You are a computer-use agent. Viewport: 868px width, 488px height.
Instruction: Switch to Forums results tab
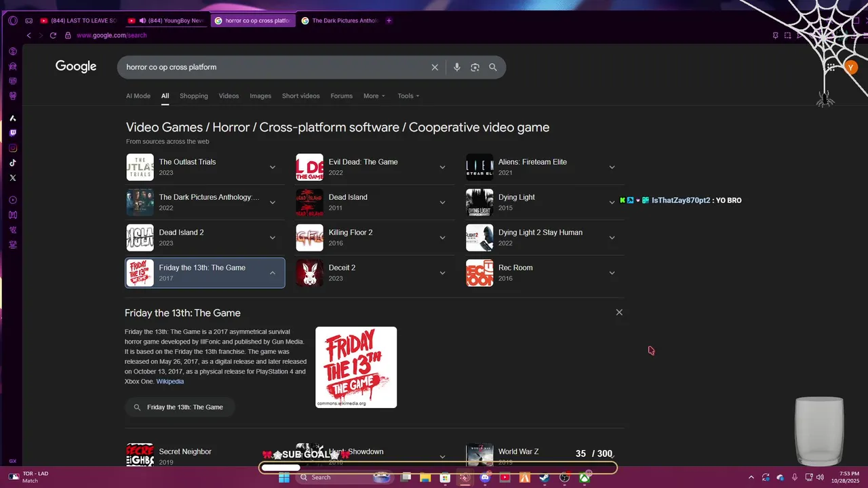pos(342,96)
